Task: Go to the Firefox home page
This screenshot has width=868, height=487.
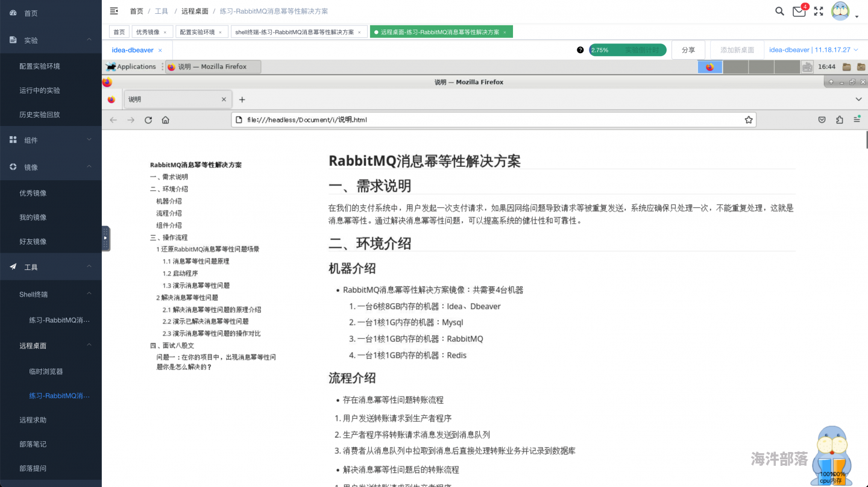Action: pos(165,120)
